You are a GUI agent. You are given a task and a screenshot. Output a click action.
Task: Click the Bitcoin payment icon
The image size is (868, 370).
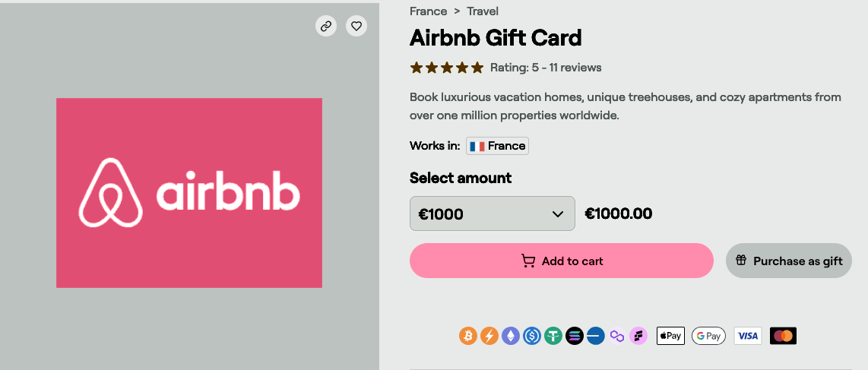(x=468, y=336)
